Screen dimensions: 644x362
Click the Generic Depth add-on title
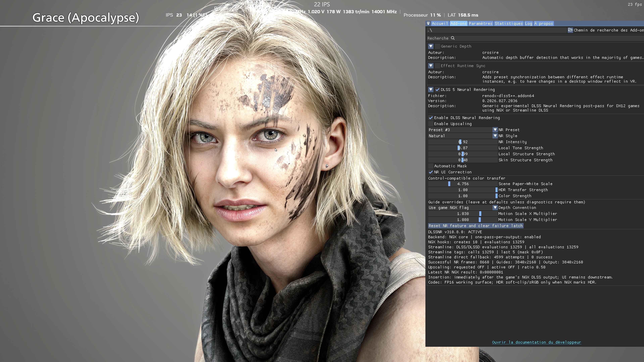point(456,46)
